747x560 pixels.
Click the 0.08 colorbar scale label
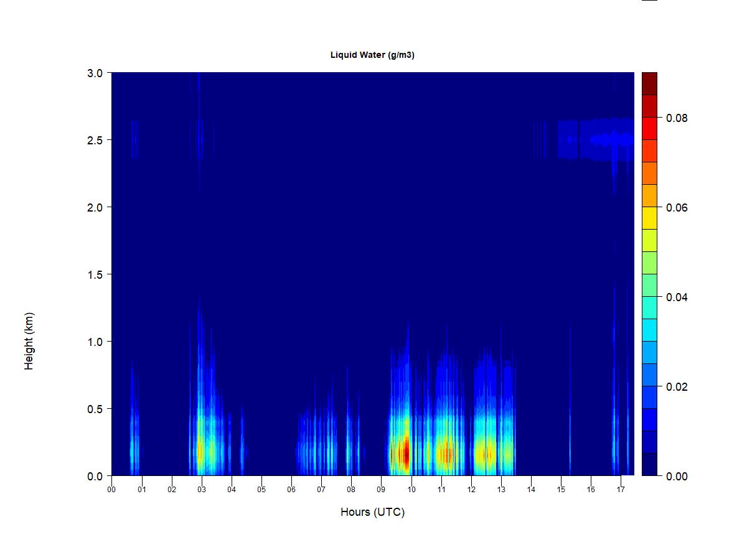point(677,118)
